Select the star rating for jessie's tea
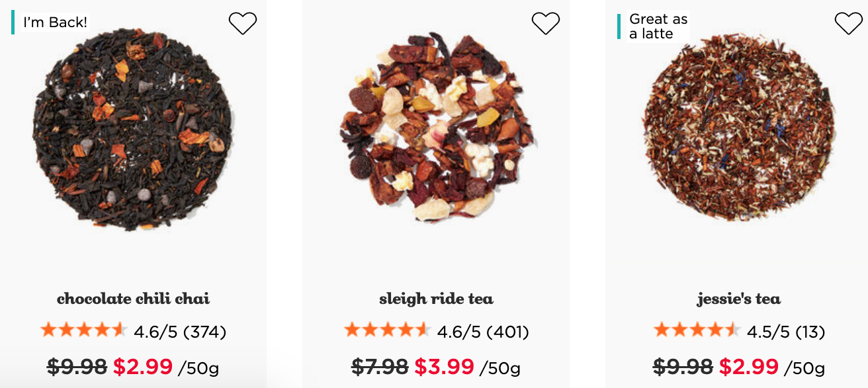868x388 pixels. [x=696, y=330]
